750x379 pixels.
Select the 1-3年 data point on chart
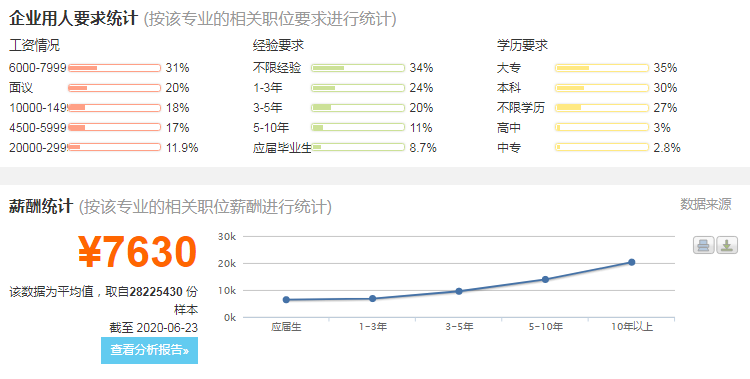coord(373,299)
